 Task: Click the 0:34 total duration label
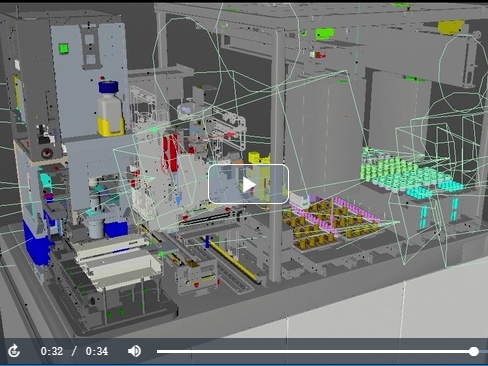tap(97, 351)
